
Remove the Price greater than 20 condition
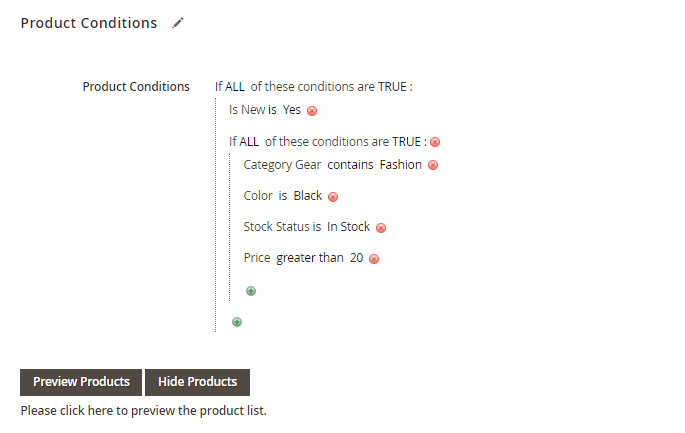tap(374, 259)
